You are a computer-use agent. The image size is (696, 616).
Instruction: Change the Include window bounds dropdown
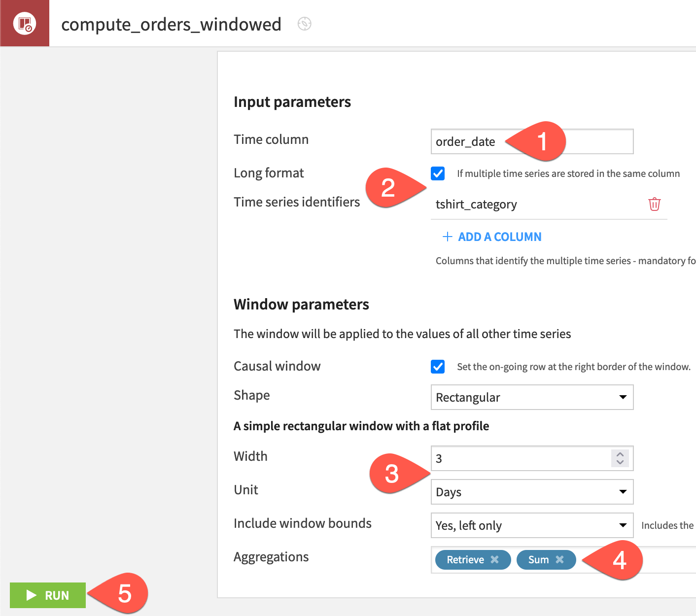coord(532,525)
